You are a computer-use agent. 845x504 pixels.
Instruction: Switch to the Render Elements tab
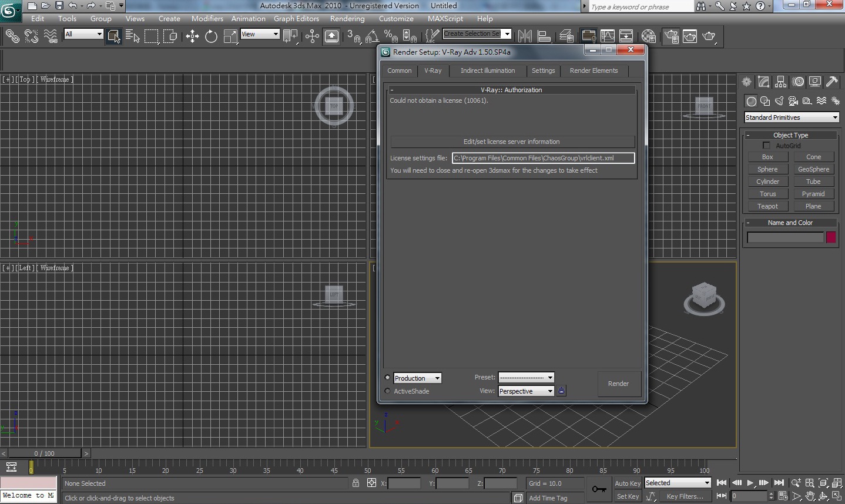pyautogui.click(x=593, y=70)
